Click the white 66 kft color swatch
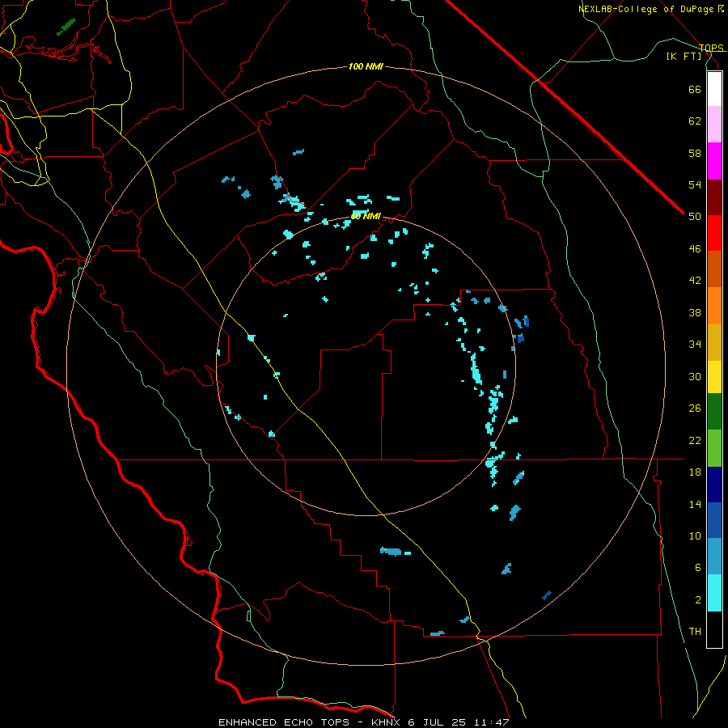Viewport: 728px width, 728px height. click(714, 89)
